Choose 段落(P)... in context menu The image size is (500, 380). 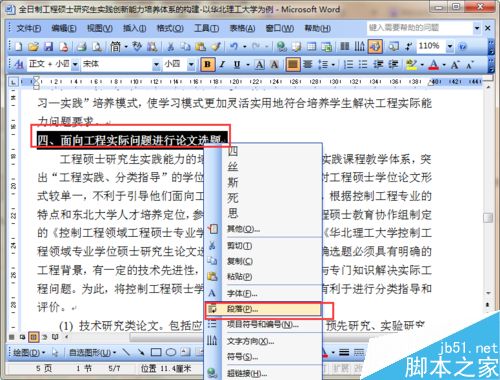click(x=263, y=309)
